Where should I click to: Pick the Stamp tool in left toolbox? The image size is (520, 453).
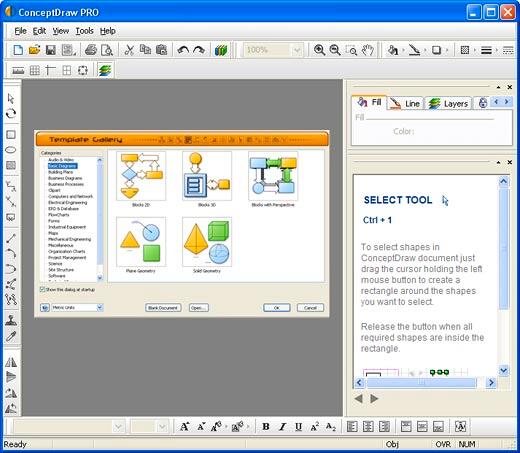pos(11,321)
